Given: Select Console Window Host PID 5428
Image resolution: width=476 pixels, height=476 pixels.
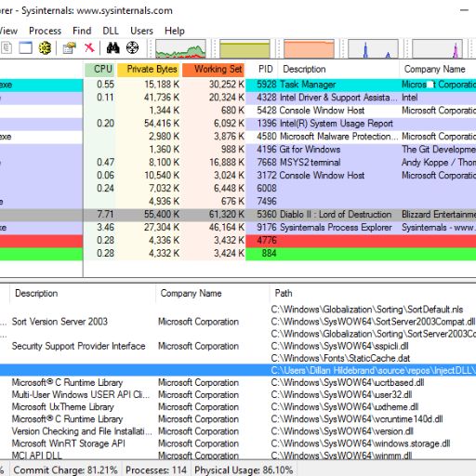Looking at the screenshot, I should point(238,111).
